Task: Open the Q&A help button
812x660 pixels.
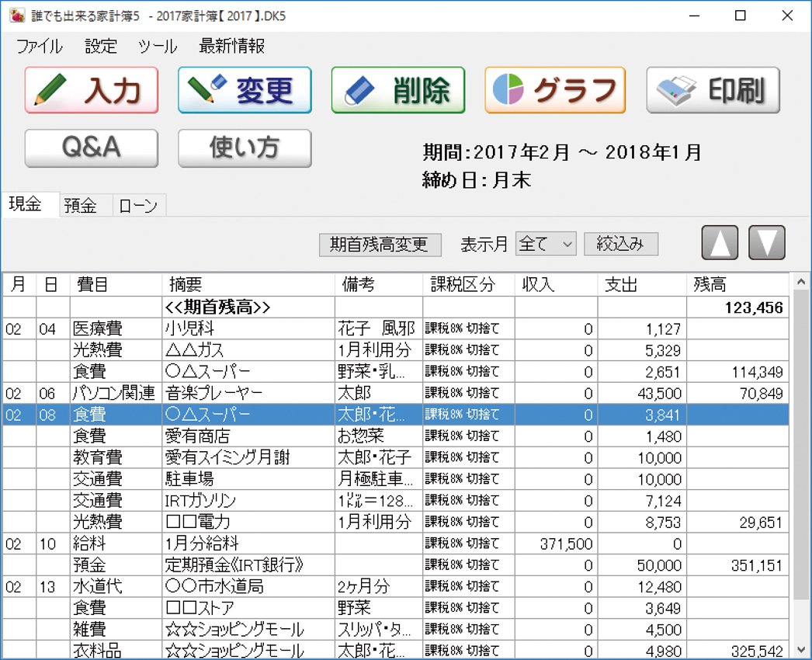Action: tap(91, 148)
